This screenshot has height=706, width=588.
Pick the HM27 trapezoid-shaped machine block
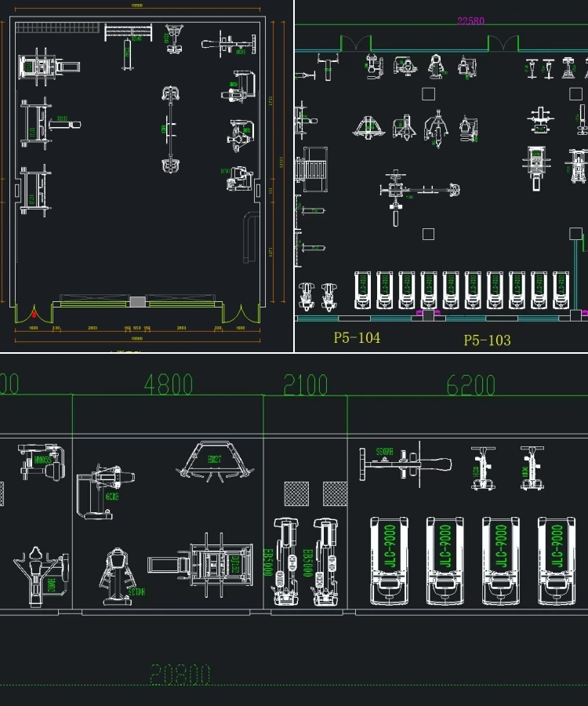(215, 460)
